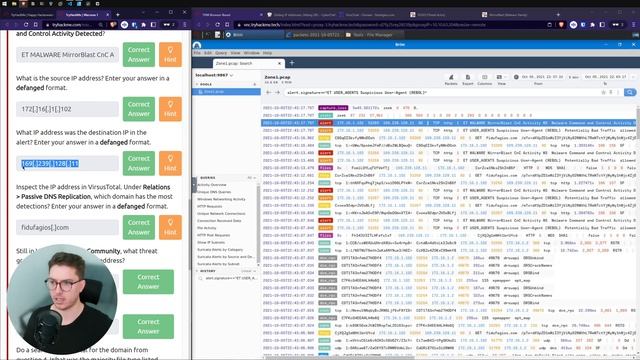Click the Hint button for MirrorBlast answer
The image size is (640, 360).
click(x=170, y=55)
